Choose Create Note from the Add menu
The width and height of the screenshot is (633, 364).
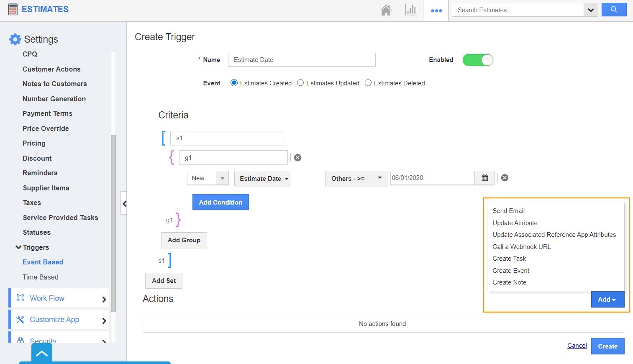(x=509, y=282)
